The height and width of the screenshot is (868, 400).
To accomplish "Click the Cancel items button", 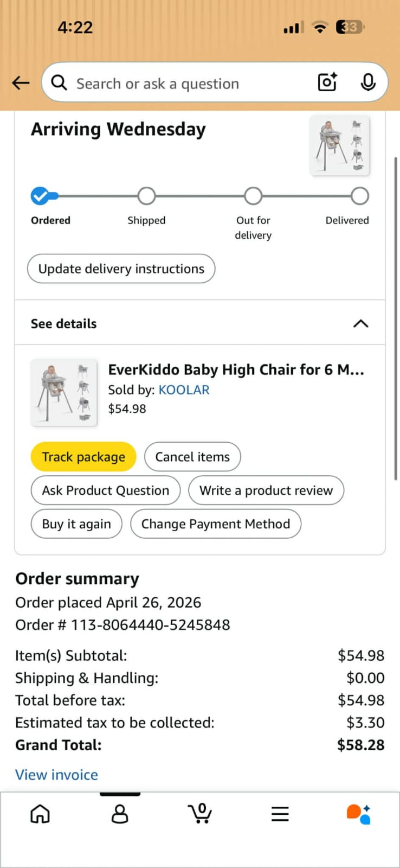I will click(x=192, y=457).
